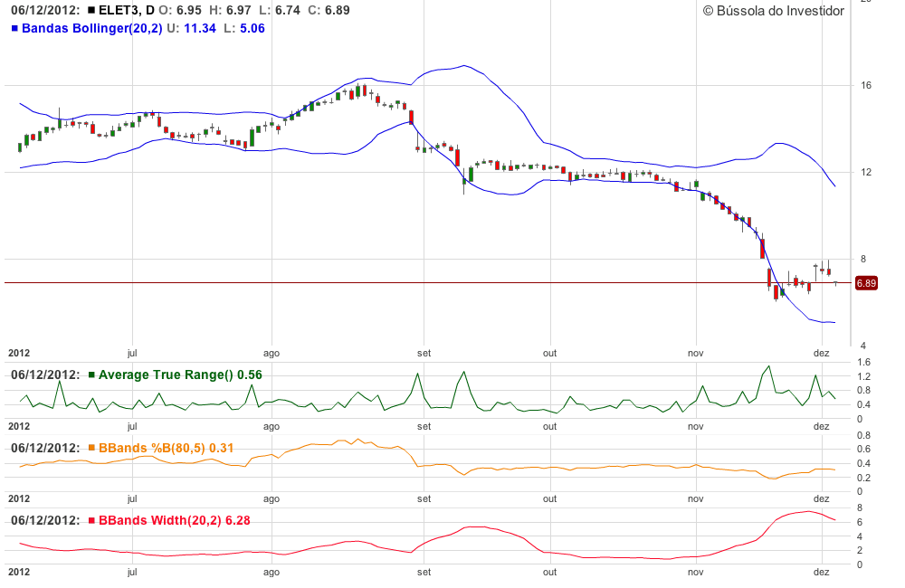Click the blue Bandas Bollinger legend square
Image resolution: width=905 pixels, height=588 pixels.
coord(15,28)
